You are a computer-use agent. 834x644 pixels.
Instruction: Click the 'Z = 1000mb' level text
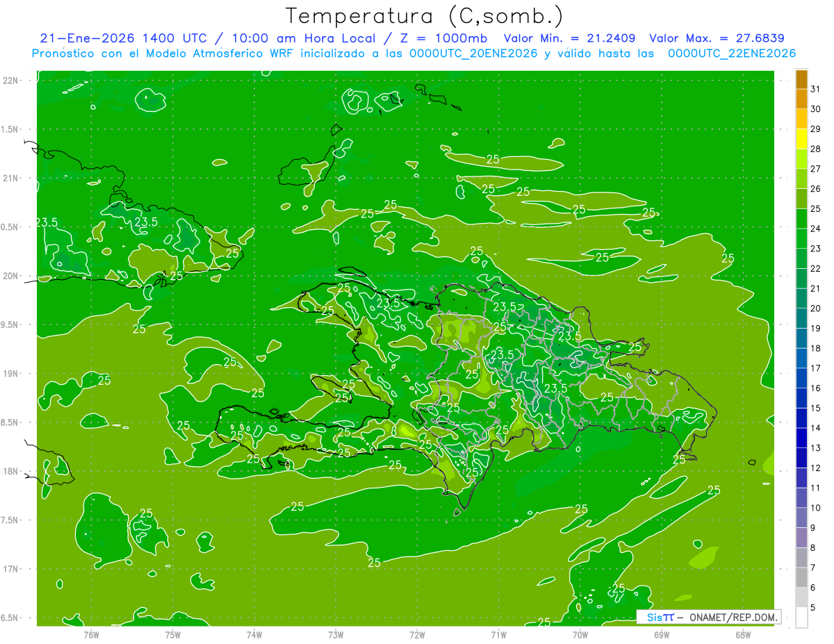coord(443,38)
